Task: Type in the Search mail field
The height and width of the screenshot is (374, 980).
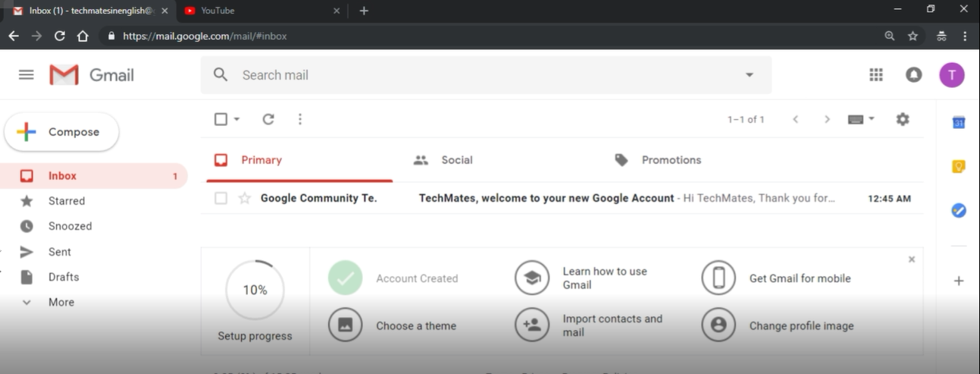Action: (485, 75)
